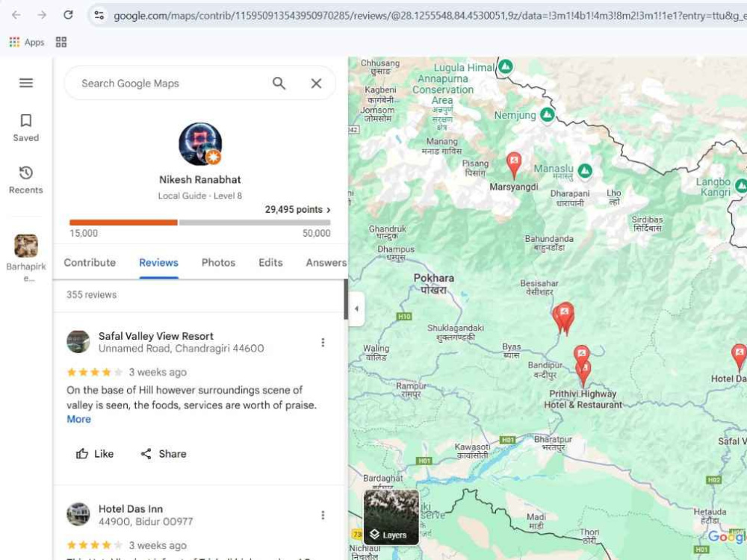747x560 pixels.
Task: Click the browser address bar URL
Action: (429, 16)
